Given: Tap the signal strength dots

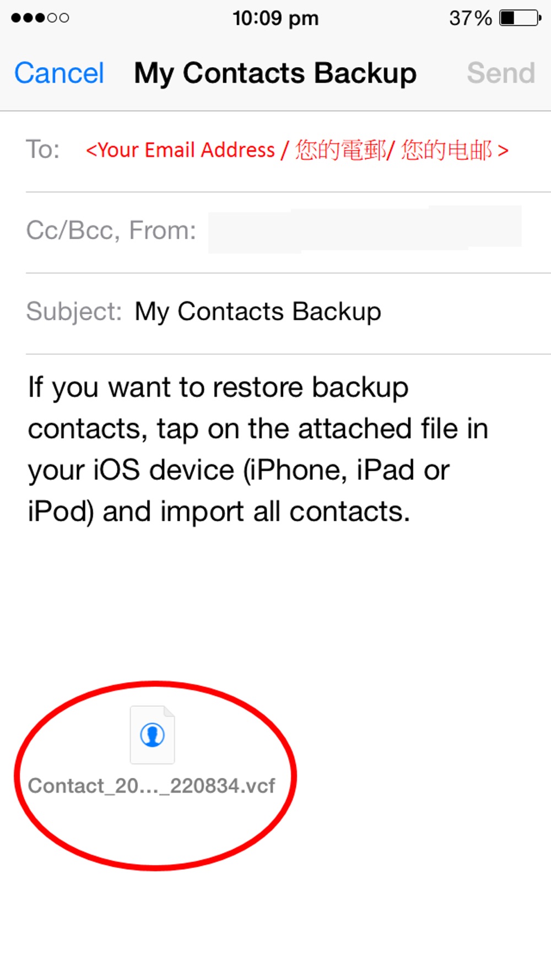Looking at the screenshot, I should (x=40, y=18).
